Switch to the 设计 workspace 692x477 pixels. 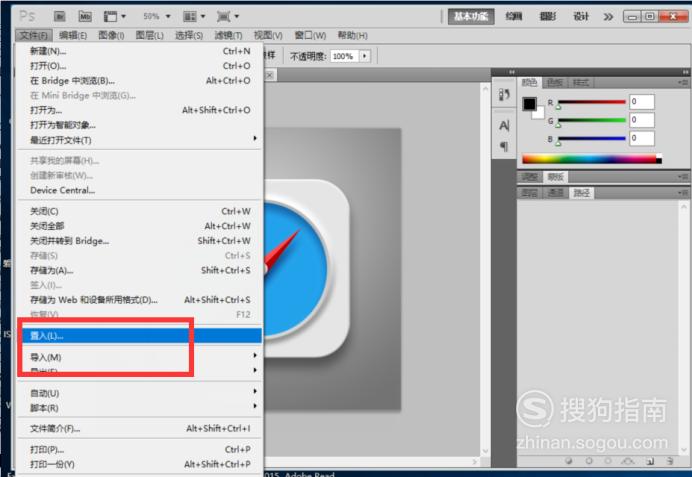[x=581, y=17]
